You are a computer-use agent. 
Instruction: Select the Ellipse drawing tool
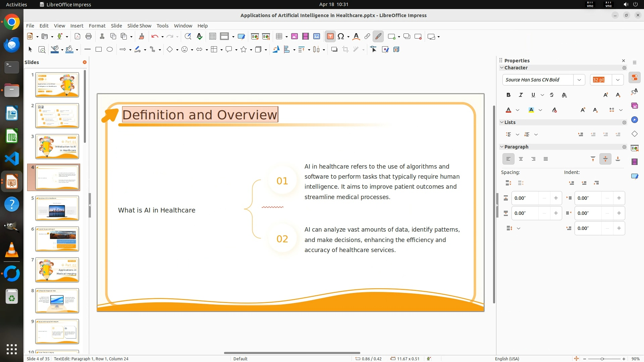pos(110,50)
